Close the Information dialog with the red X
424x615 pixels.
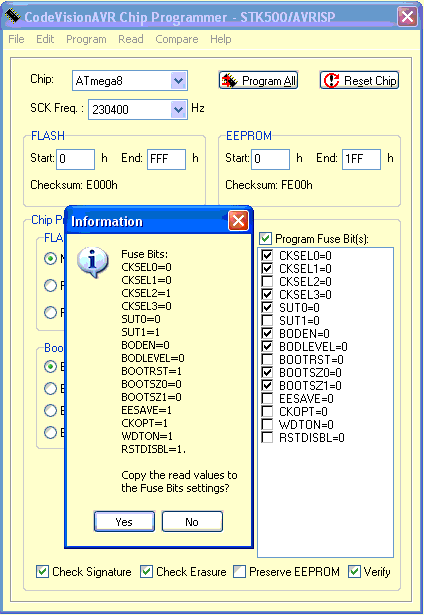coord(238,221)
